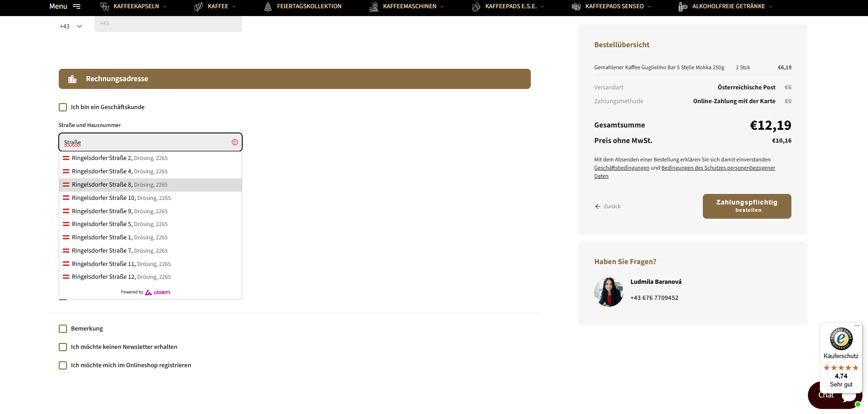868x414 pixels.
Task: Click the Trusted Shops star rating
Action: pos(841,368)
